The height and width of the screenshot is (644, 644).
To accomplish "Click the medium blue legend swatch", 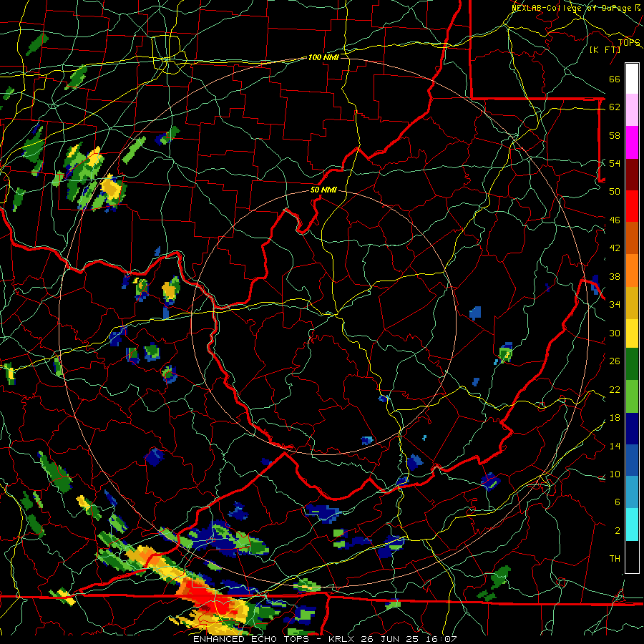I will 632,461.
